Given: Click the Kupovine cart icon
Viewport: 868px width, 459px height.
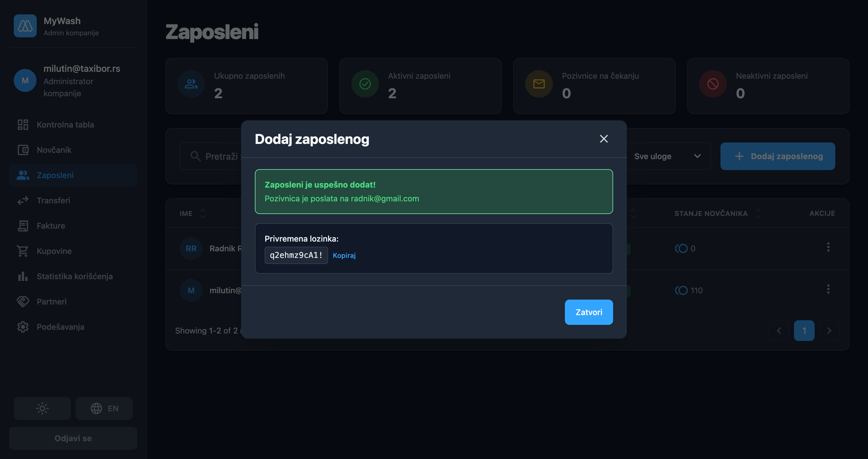Looking at the screenshot, I should (x=23, y=251).
